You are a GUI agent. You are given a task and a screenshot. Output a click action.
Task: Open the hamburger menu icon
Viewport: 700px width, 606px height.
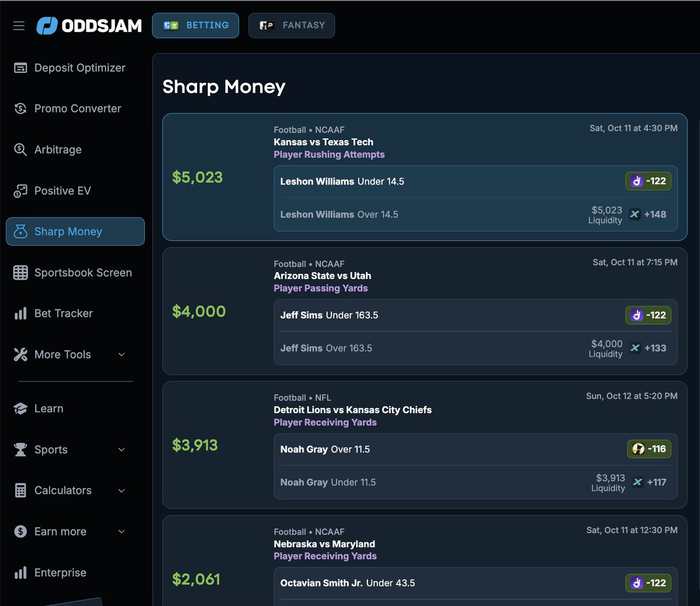19,26
